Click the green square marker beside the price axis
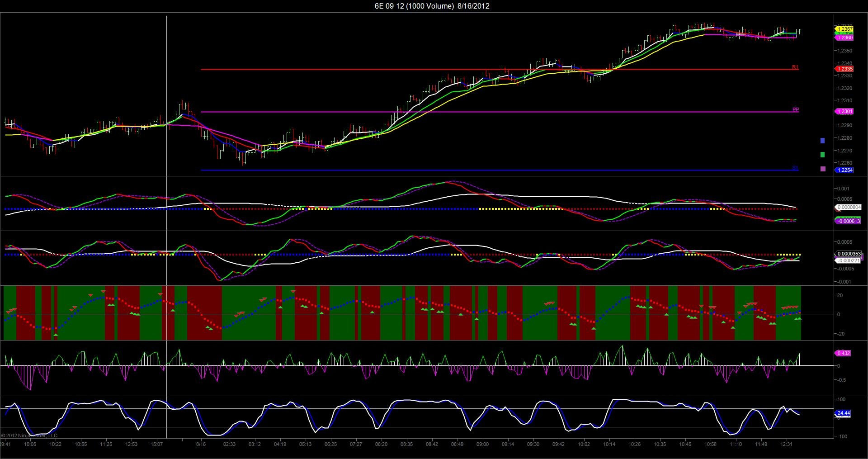 point(822,155)
